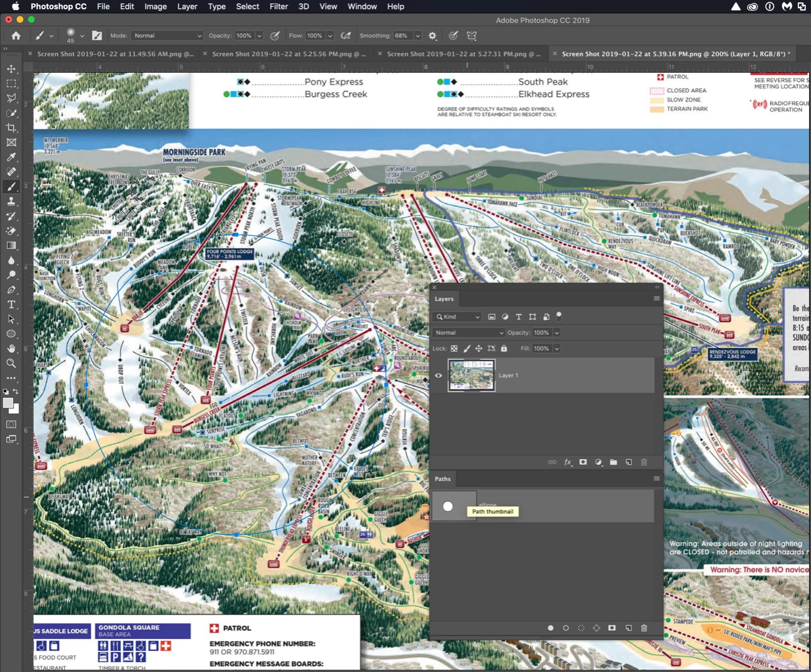Open the Filter menu
Screen dimensions: 811x672
[x=279, y=6]
